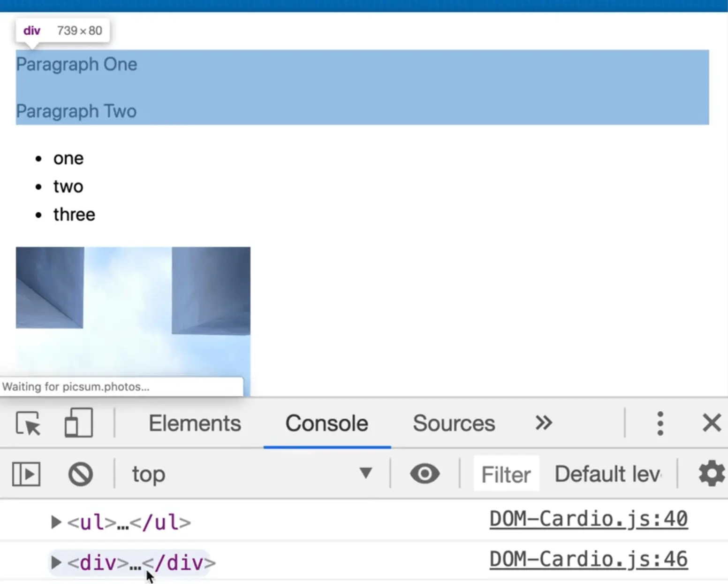
Task: Create live expression with eye icon
Action: (x=425, y=474)
